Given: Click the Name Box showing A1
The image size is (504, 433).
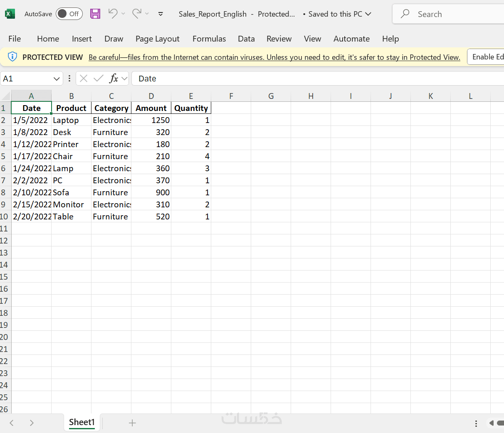Looking at the screenshot, I should click(x=26, y=79).
